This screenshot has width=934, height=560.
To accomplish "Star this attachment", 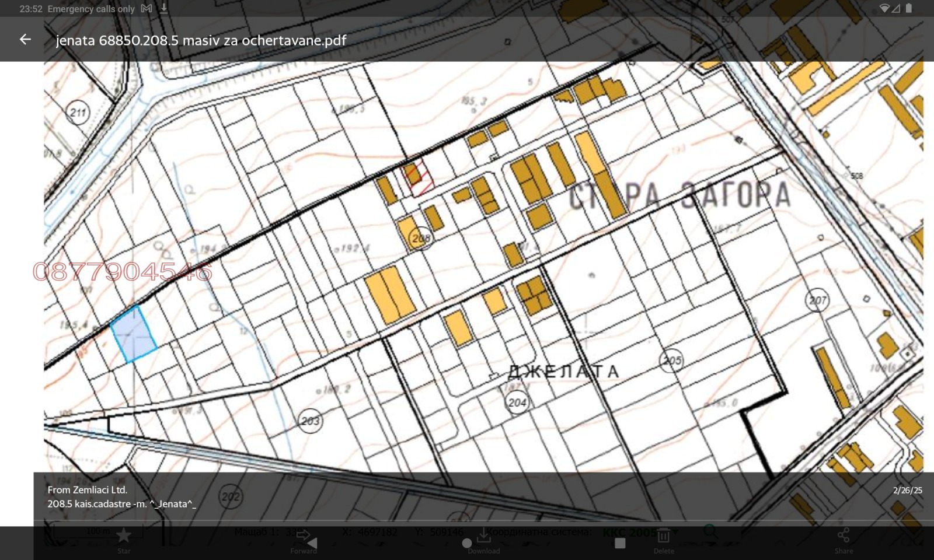I will [x=124, y=540].
